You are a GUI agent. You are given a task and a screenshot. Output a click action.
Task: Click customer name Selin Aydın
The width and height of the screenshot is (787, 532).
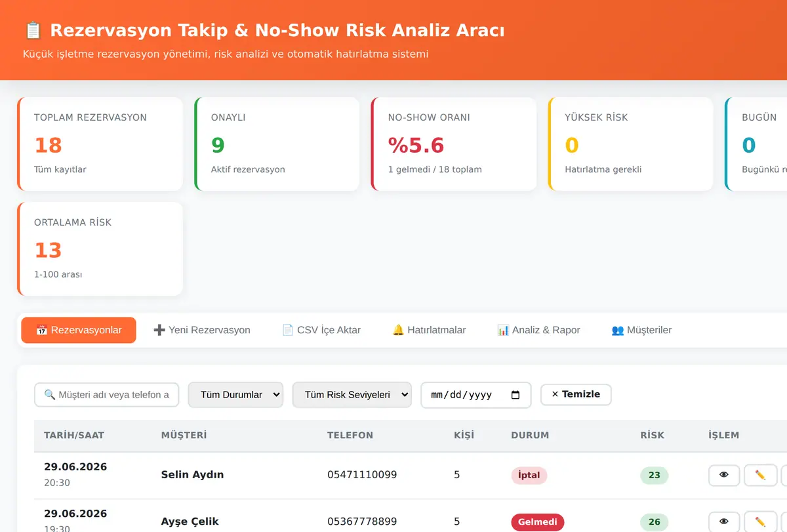click(192, 475)
